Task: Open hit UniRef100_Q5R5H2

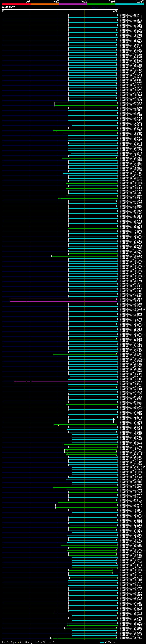Action: point(131,304)
